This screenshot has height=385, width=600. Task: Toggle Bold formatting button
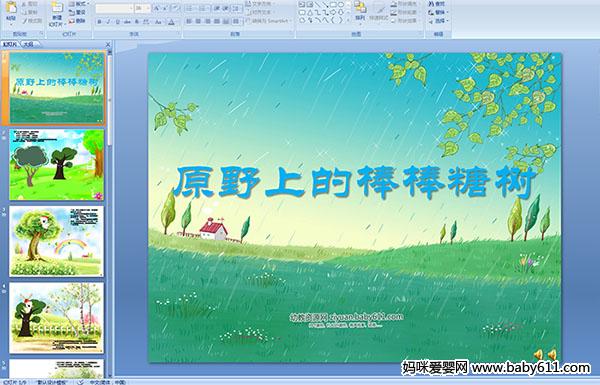point(99,22)
